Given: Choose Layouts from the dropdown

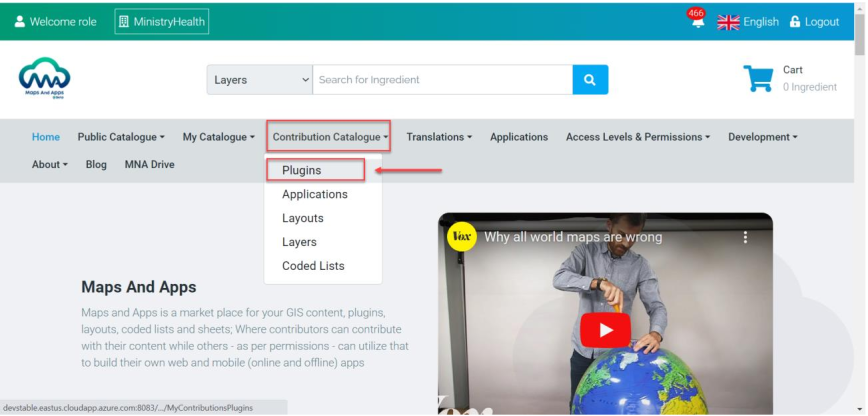Looking at the screenshot, I should coord(303,218).
